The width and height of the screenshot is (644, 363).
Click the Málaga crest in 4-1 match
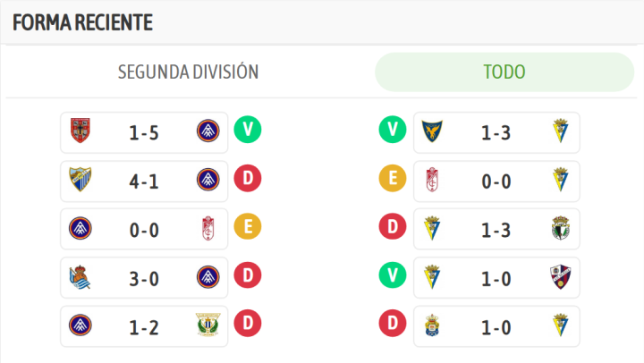tap(81, 181)
